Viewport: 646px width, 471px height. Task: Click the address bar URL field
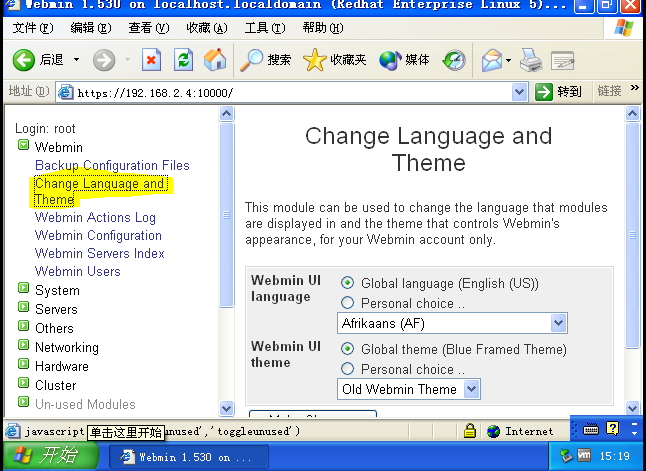click(x=293, y=92)
